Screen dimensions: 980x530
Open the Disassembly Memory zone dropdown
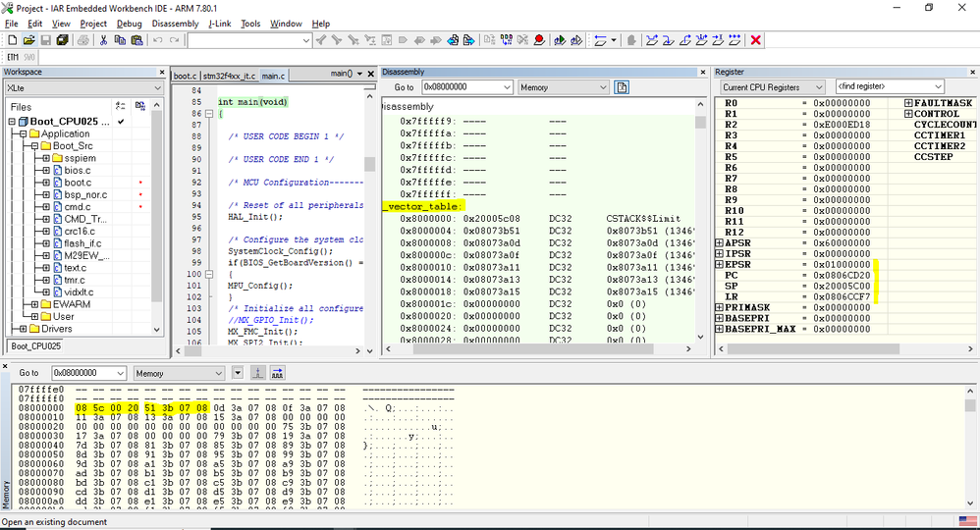point(603,87)
